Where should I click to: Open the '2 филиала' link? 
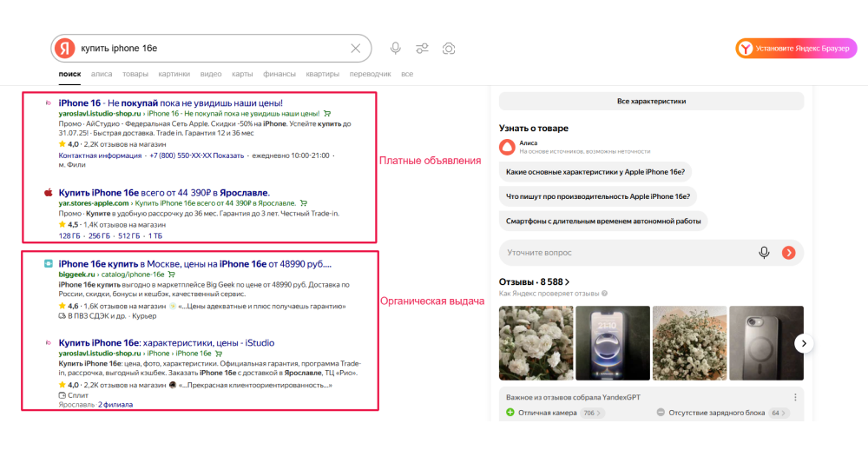pos(115,405)
